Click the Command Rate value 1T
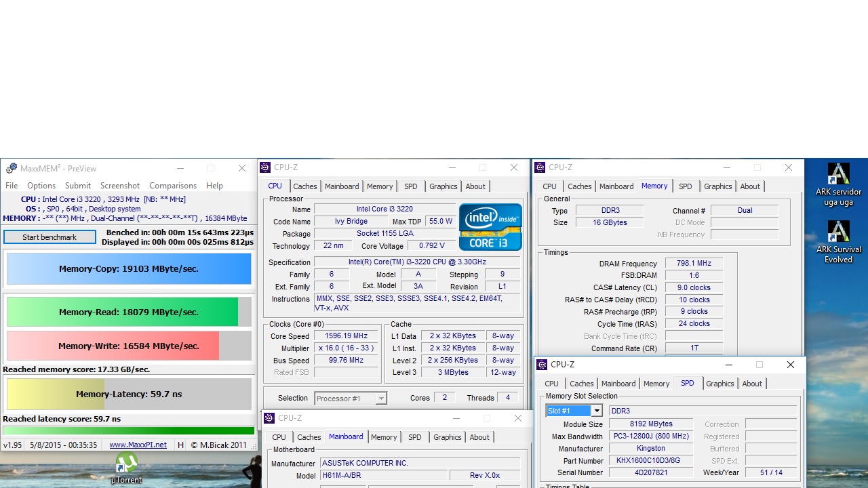868x488 pixels. 694,348
